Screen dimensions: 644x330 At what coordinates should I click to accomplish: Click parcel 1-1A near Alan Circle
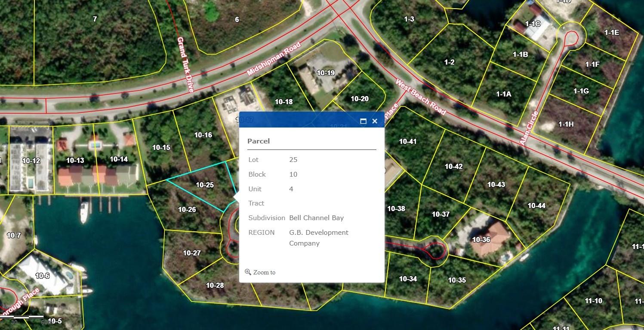point(503,94)
